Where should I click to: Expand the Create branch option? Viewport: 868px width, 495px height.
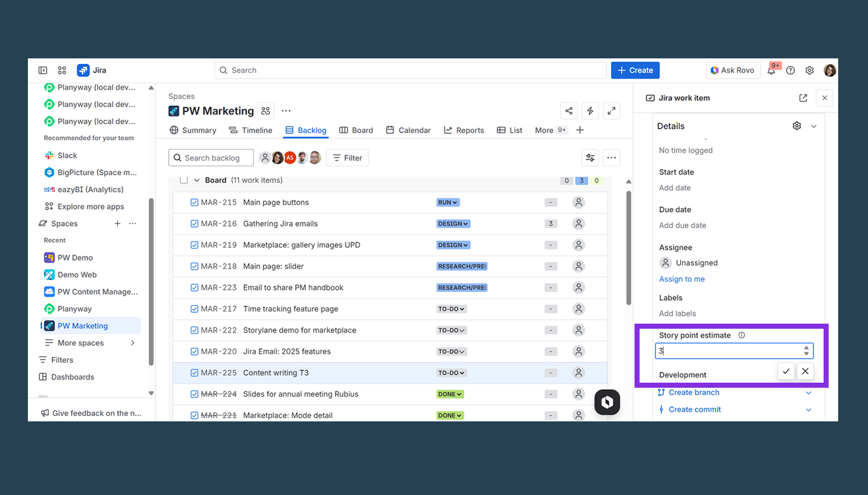tap(809, 392)
